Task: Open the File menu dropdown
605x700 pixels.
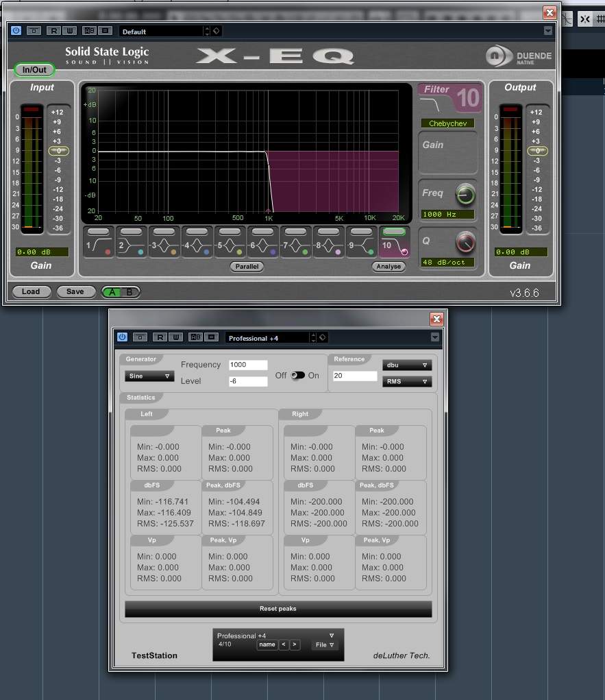Action: (x=325, y=644)
